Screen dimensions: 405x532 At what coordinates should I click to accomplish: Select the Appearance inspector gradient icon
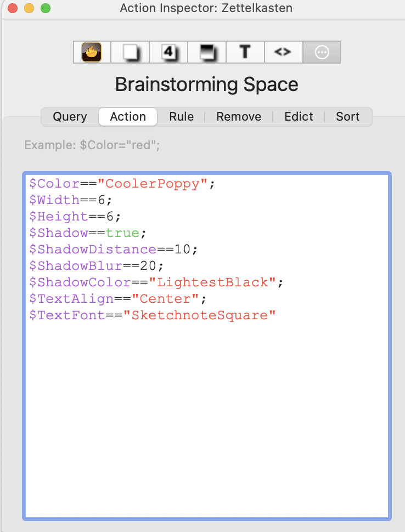click(206, 52)
